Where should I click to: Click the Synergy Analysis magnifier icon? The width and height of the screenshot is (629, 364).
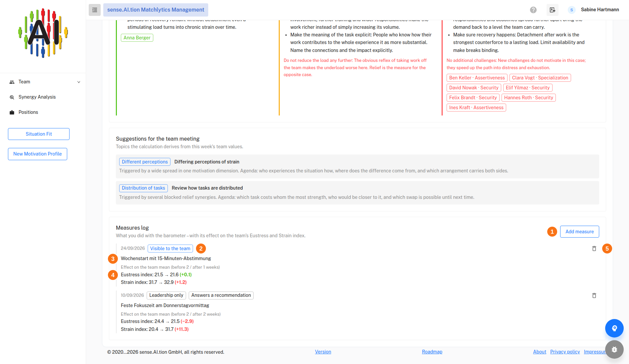coord(12,97)
